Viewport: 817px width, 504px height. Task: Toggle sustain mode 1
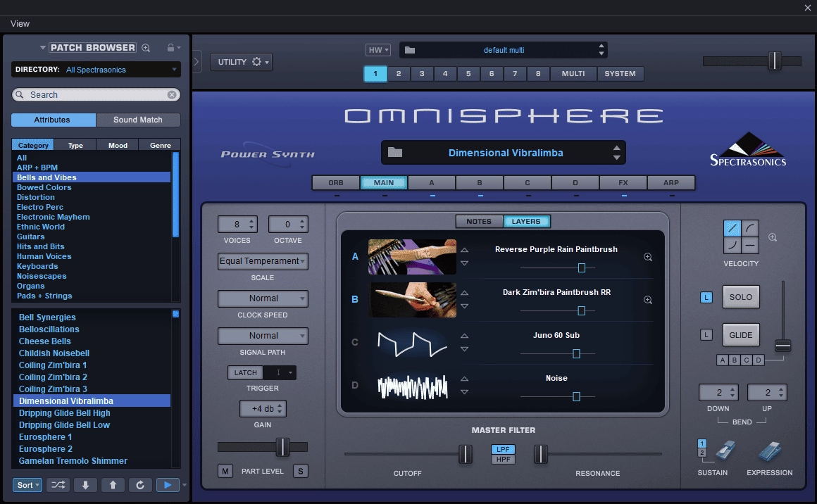pyautogui.click(x=702, y=443)
